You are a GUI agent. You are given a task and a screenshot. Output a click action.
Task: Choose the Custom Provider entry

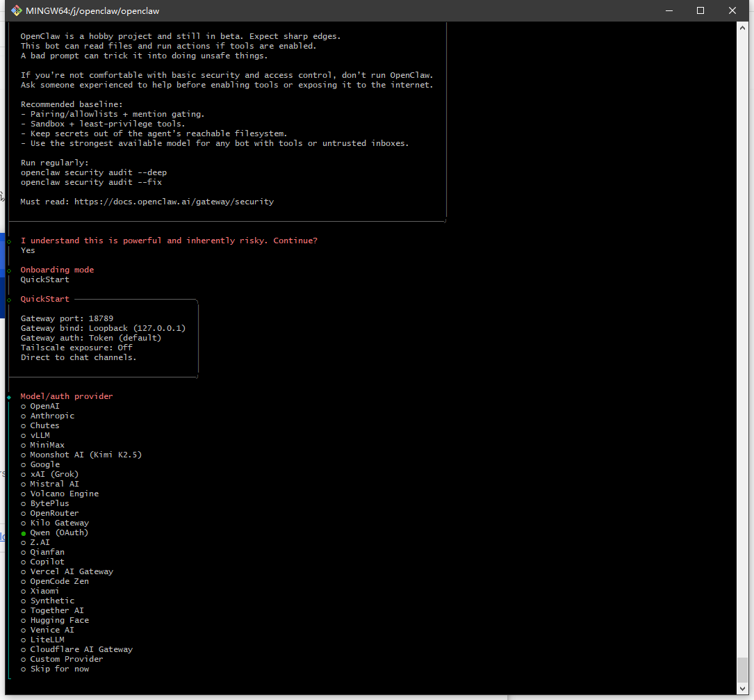66,659
